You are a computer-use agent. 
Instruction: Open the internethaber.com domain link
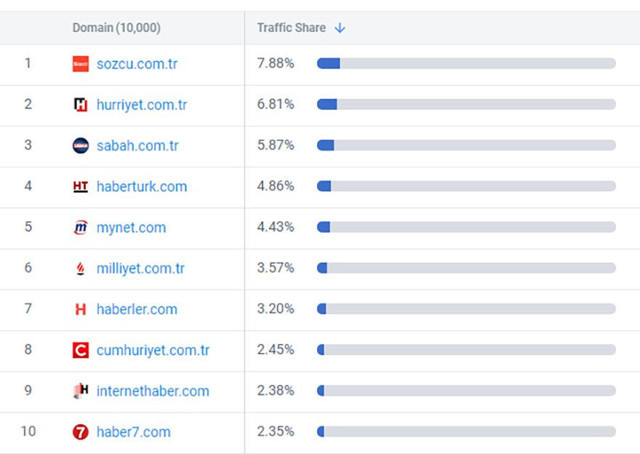153,391
